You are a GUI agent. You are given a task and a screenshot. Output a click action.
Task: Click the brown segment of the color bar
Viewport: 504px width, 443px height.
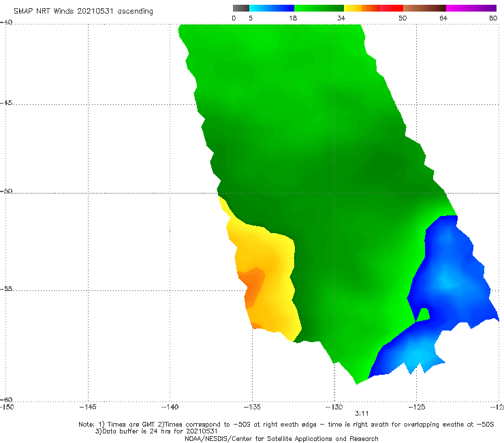424,8
